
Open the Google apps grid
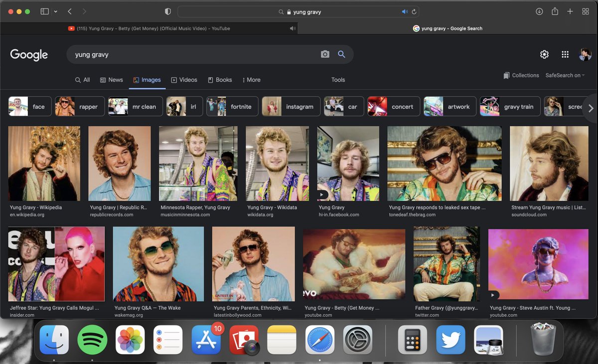565,55
